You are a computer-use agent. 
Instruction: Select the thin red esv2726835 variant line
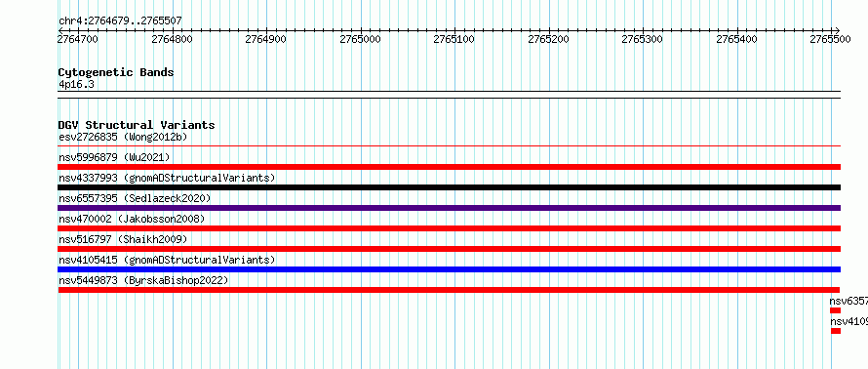[x=449, y=146]
